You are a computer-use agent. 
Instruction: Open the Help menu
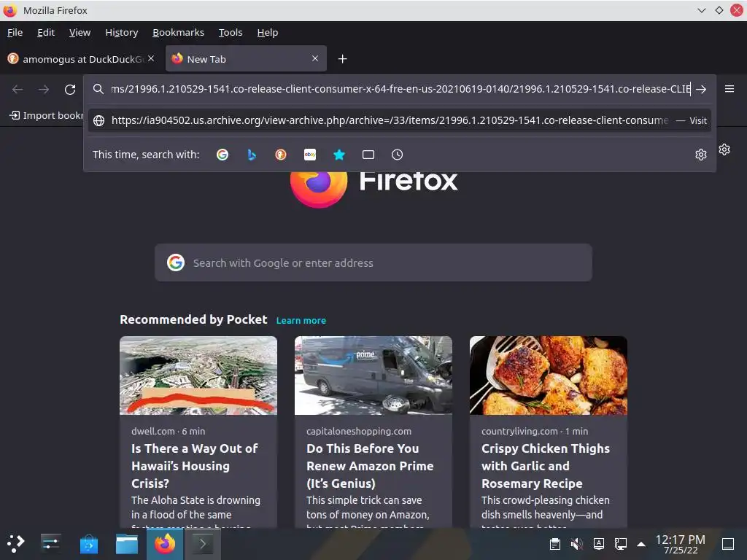[x=267, y=32]
